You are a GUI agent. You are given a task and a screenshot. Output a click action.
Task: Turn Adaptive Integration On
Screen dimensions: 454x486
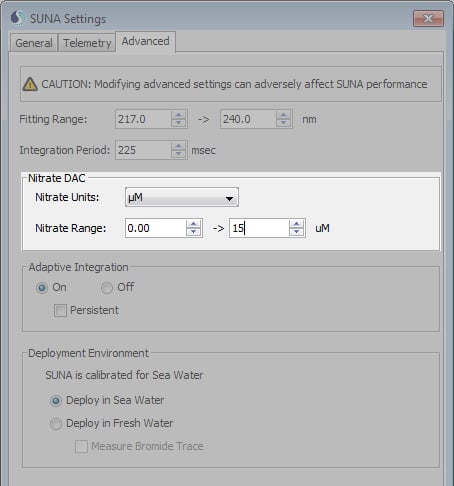42,287
